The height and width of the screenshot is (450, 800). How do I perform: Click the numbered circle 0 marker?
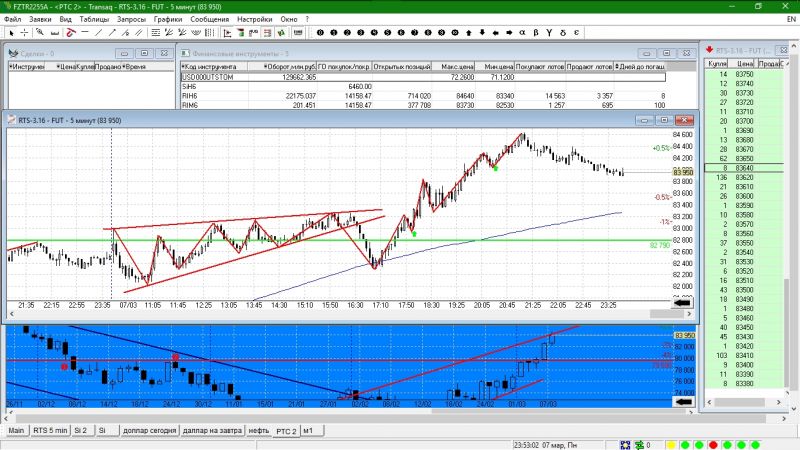coord(320,33)
